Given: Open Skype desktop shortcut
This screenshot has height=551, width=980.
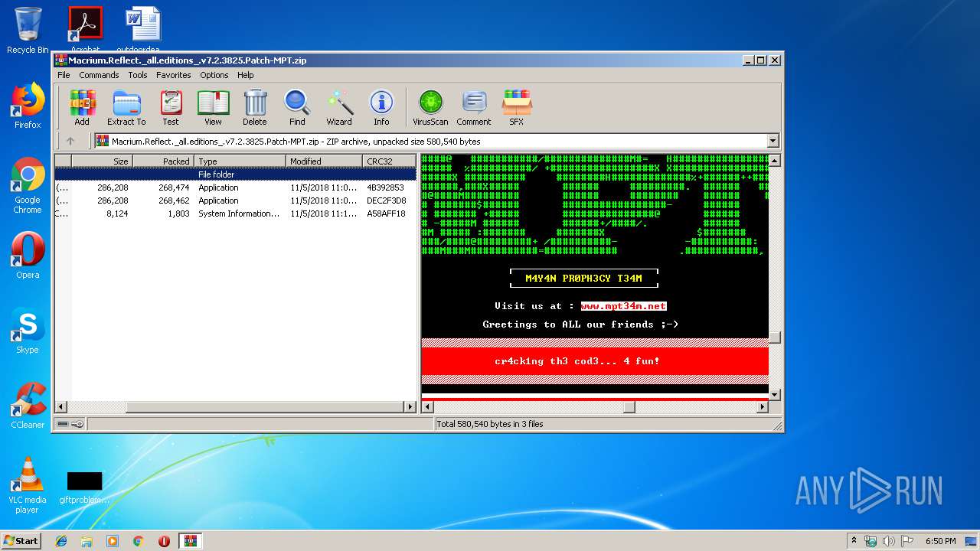Looking at the screenshot, I should 28,331.
